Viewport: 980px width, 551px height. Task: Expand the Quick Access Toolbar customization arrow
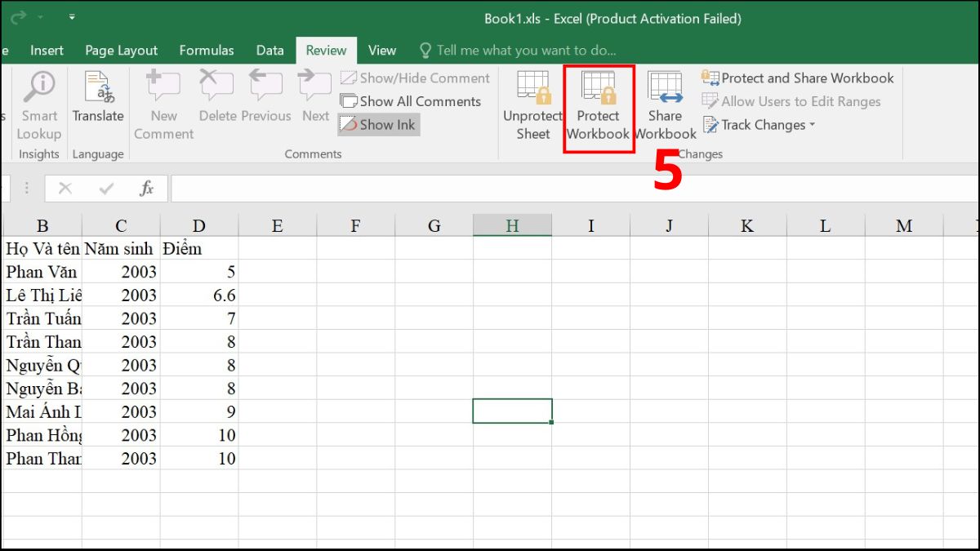click(x=72, y=16)
